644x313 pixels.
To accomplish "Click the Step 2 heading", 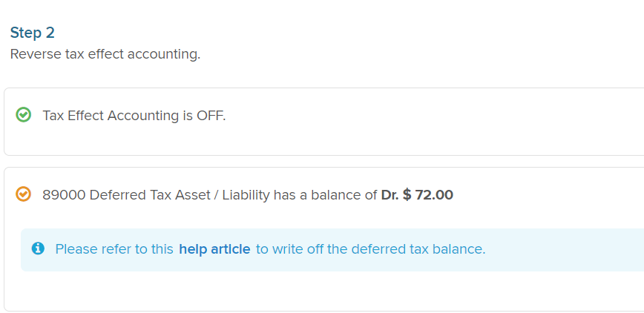I will 32,33.
